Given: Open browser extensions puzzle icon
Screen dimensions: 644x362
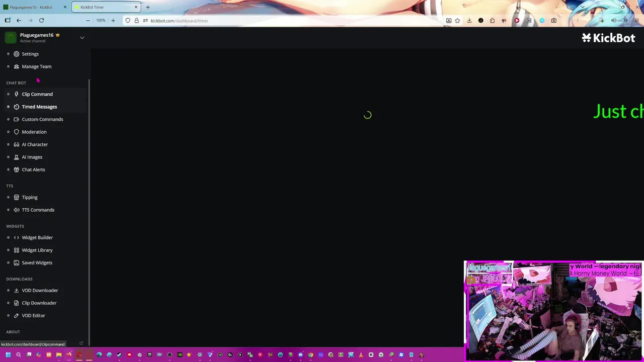Looking at the screenshot, I should click(x=492, y=21).
